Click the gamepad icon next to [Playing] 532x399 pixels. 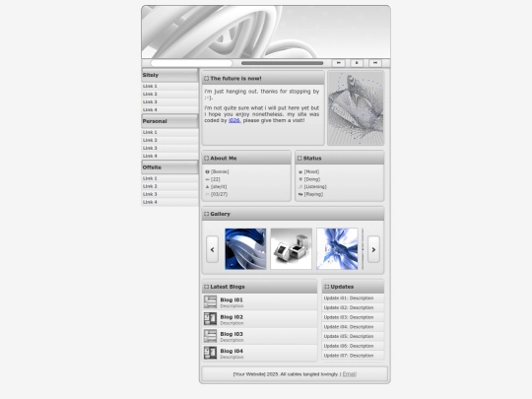click(x=300, y=194)
